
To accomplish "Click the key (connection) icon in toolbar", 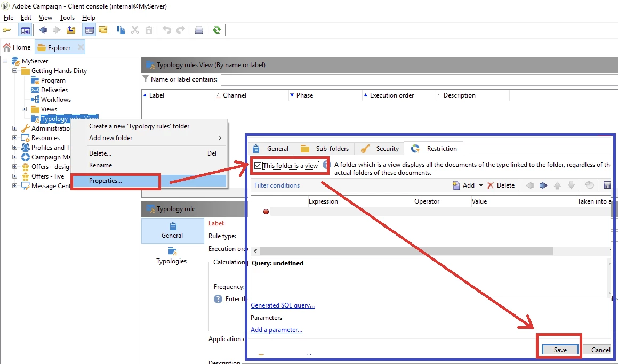I will [7, 30].
